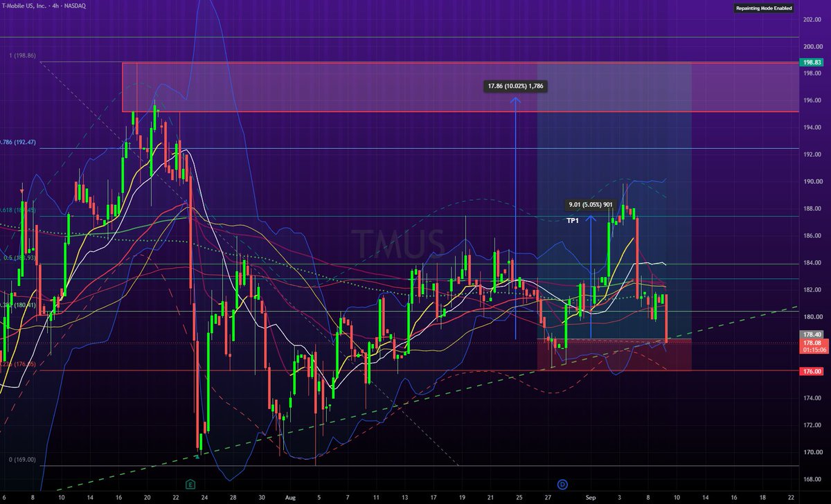Image resolution: width=831 pixels, height=504 pixels.
Task: Select the red stop-loss zone above 176.00
Action: click(614, 354)
